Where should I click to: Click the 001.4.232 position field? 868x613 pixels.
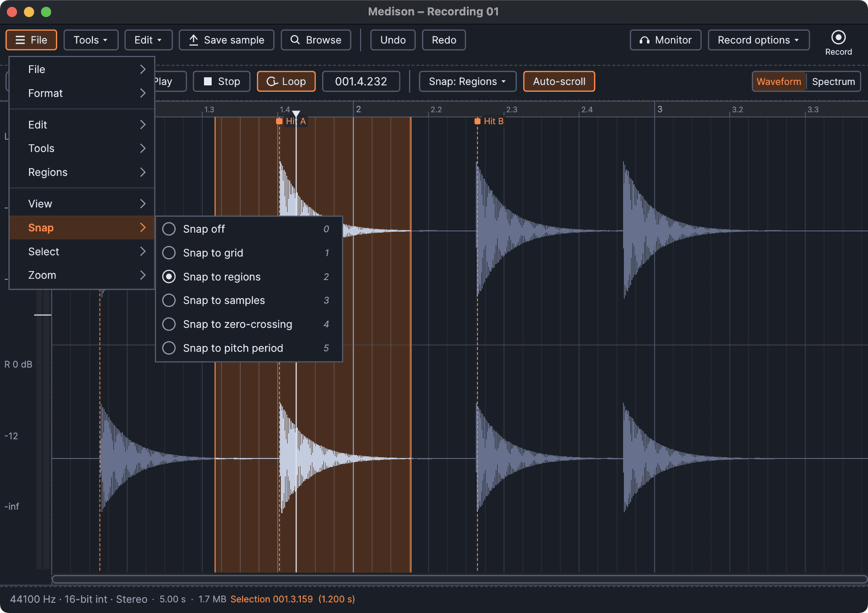(x=361, y=81)
